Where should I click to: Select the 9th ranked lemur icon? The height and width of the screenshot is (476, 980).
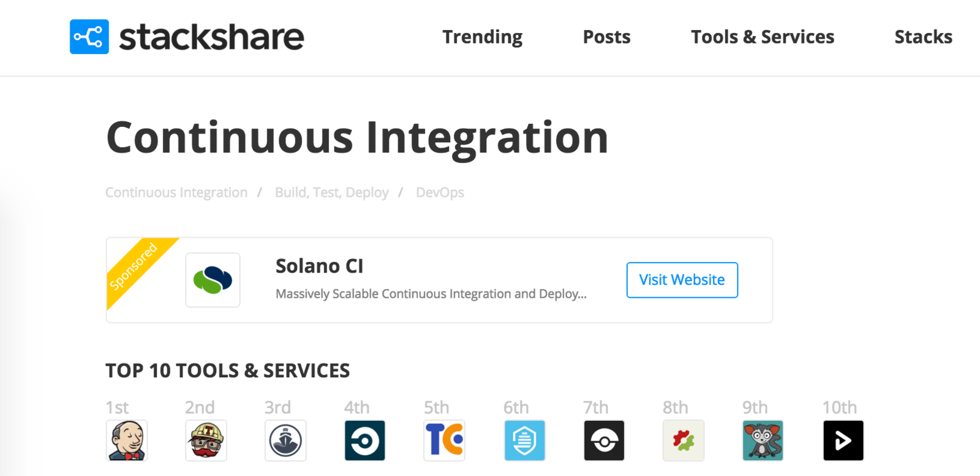coord(763,440)
